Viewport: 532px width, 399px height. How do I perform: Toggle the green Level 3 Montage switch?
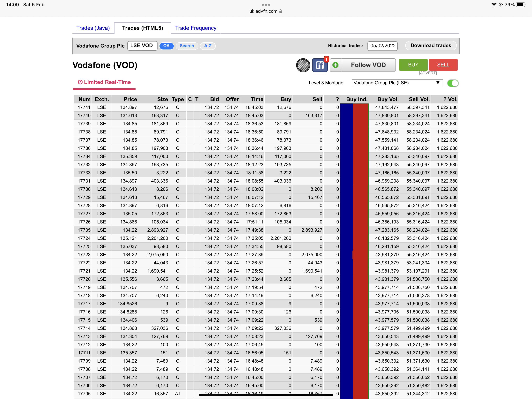tap(453, 83)
